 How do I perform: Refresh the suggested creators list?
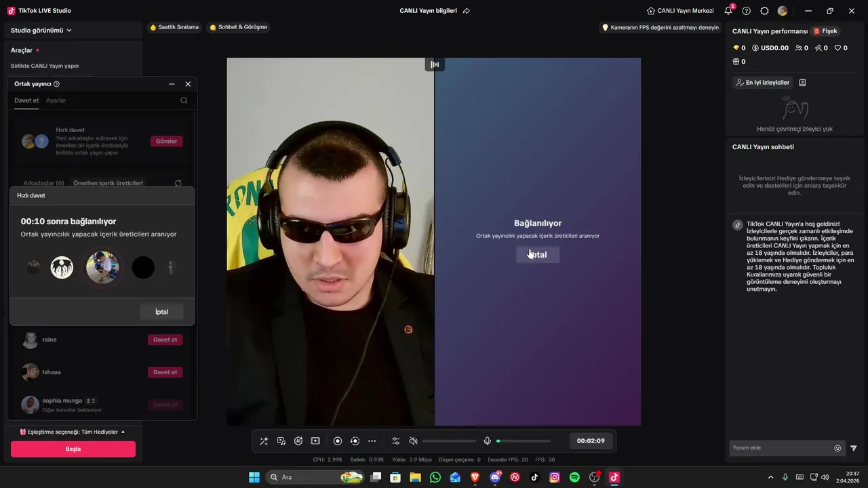(178, 183)
